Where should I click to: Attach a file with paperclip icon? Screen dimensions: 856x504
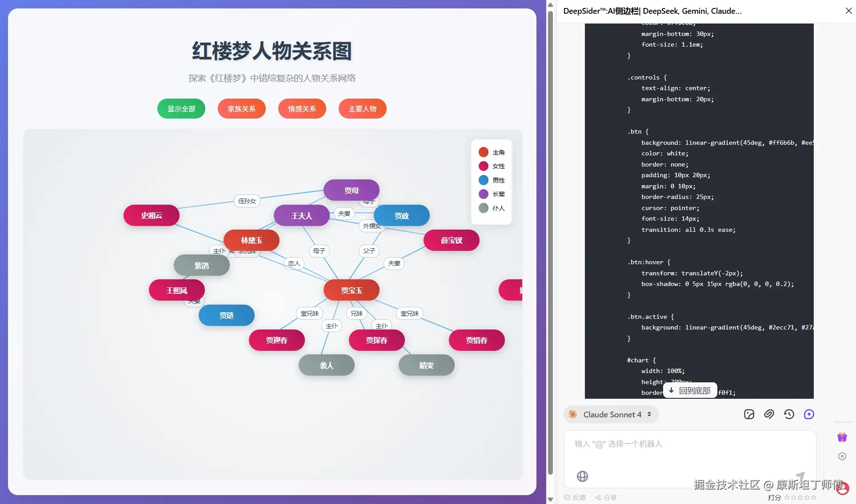[769, 414]
